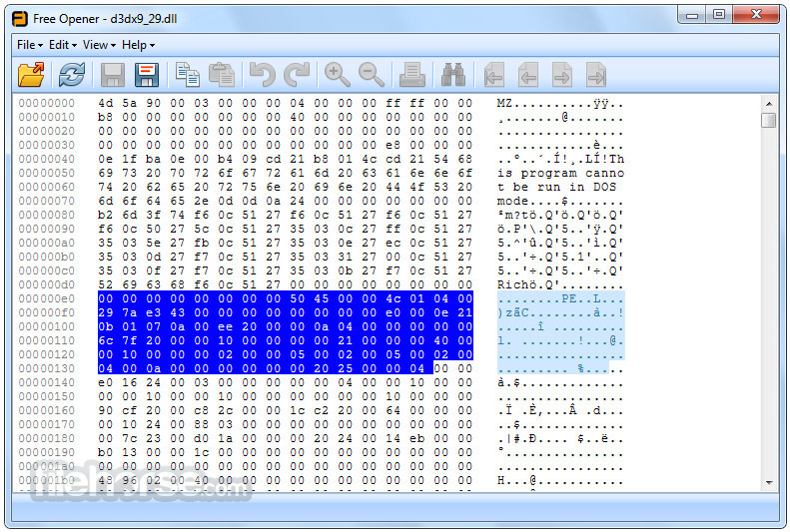Image resolution: width=790 pixels, height=532 pixels.
Task: Click scrollbar down arrow
Action: tap(769, 483)
